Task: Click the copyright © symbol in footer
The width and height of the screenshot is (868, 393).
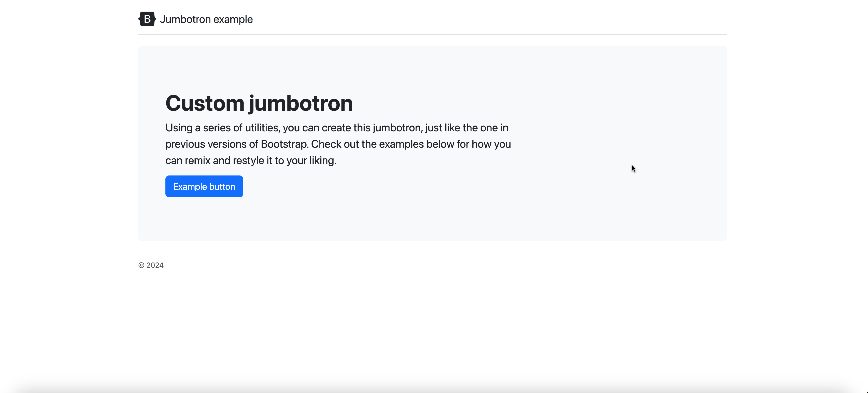Action: pyautogui.click(x=141, y=265)
